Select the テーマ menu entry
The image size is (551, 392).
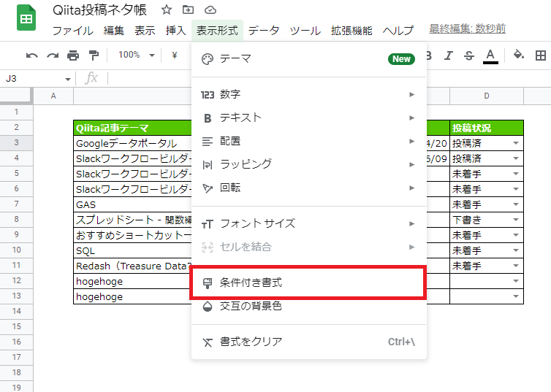(309, 59)
